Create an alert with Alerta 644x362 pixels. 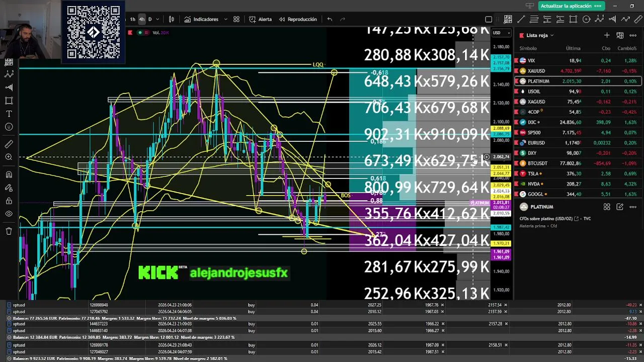[x=260, y=19]
